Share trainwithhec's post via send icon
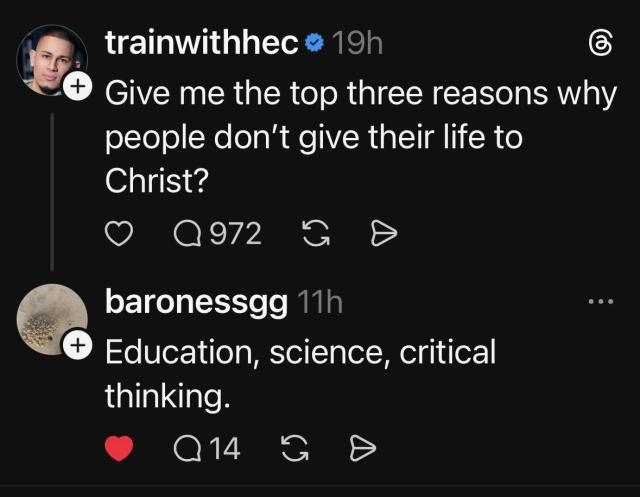640x497 pixels. point(384,234)
